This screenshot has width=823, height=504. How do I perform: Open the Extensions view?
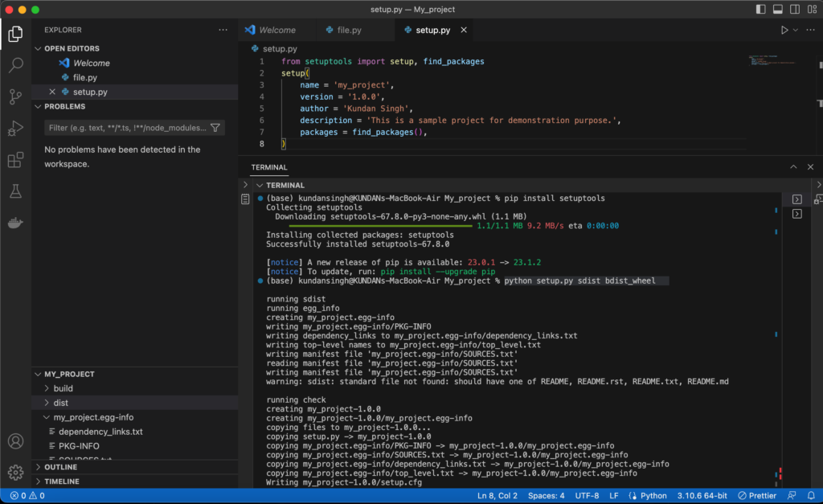(15, 160)
